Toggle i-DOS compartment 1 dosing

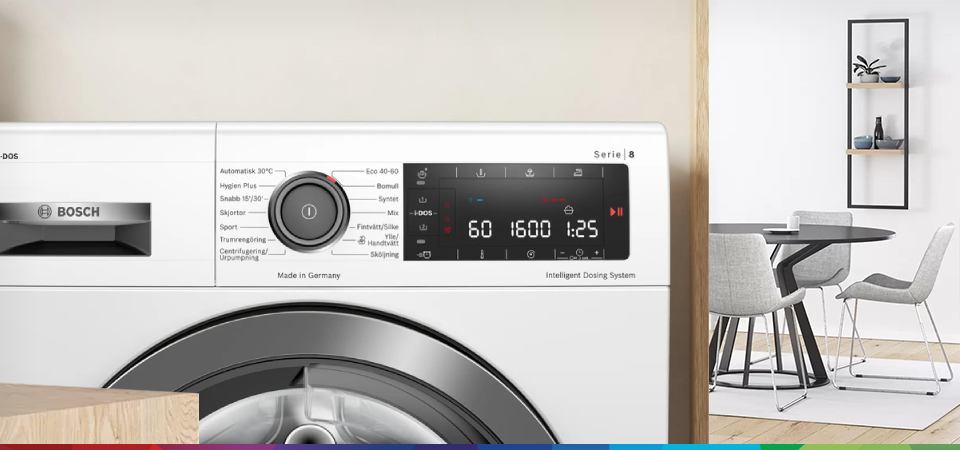(x=423, y=199)
